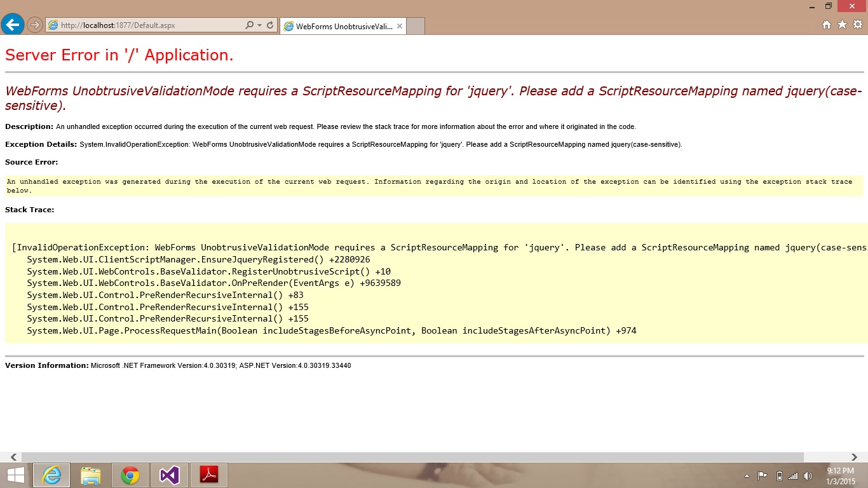Click the search magnifier in the address bar
Screen dimensions: 868x488
pyautogui.click(x=250, y=25)
